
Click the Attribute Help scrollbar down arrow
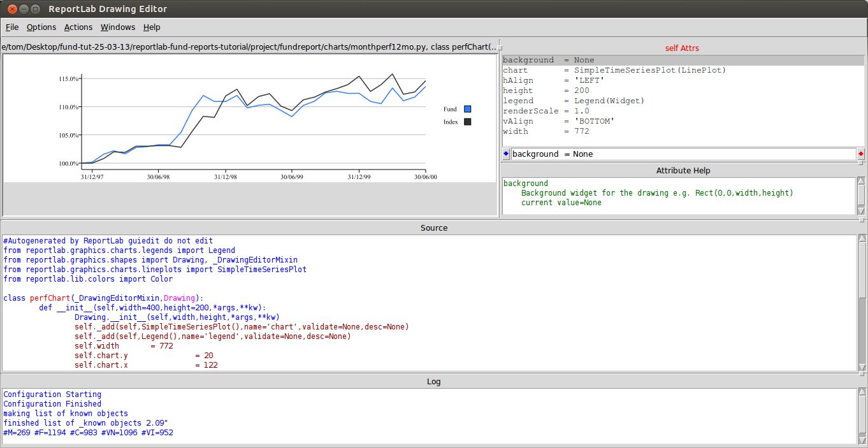pyautogui.click(x=862, y=211)
